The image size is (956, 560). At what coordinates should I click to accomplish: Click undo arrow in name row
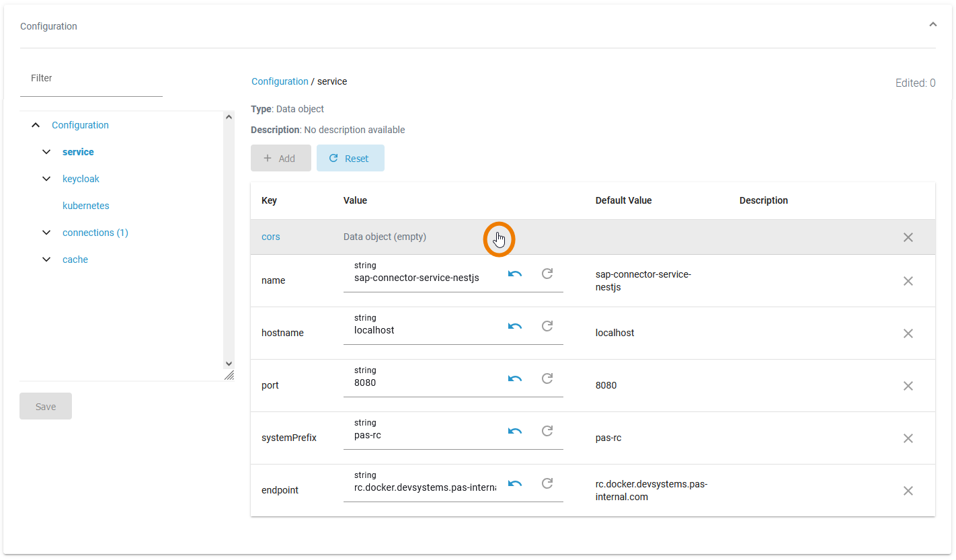(515, 274)
